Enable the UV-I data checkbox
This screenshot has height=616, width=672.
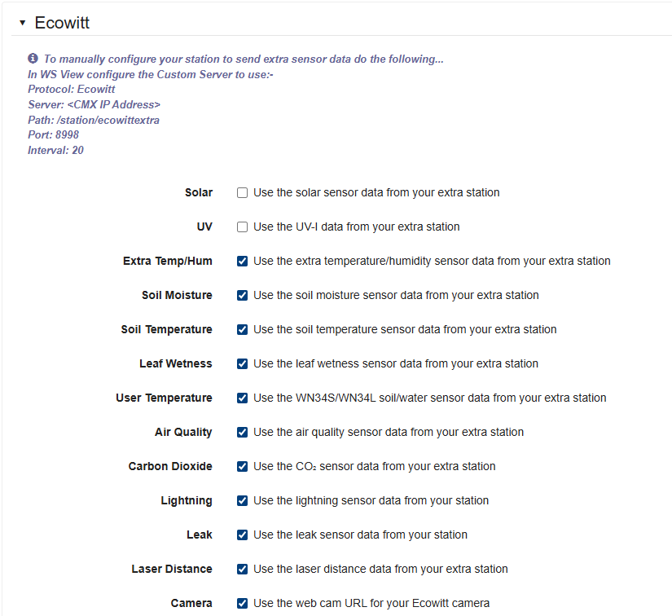(242, 227)
